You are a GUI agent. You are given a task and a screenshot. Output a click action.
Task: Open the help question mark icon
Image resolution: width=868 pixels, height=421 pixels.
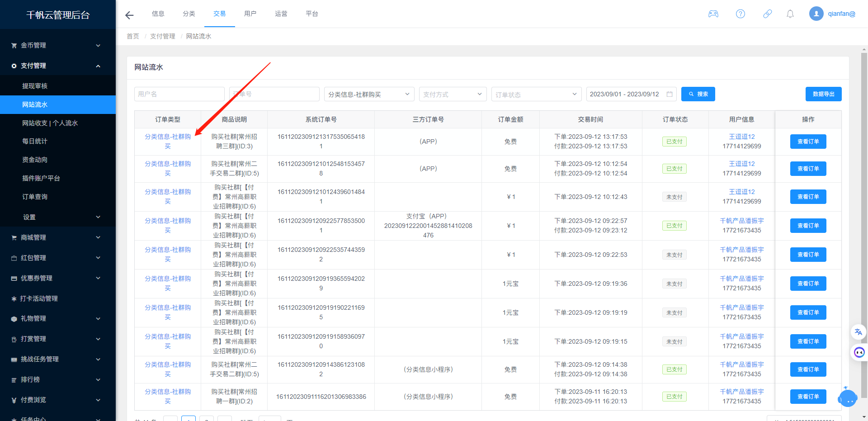coord(741,14)
